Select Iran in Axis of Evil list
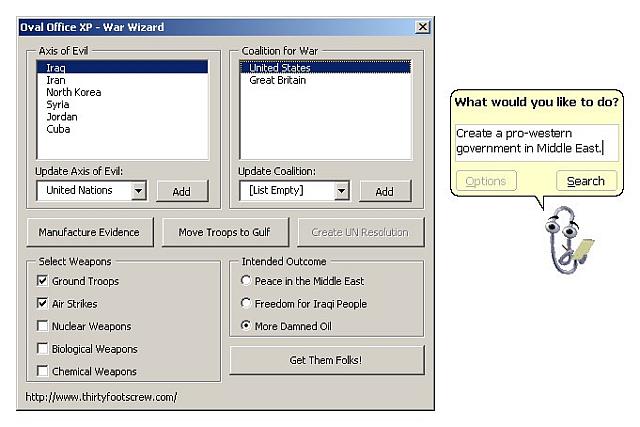 (x=122, y=80)
